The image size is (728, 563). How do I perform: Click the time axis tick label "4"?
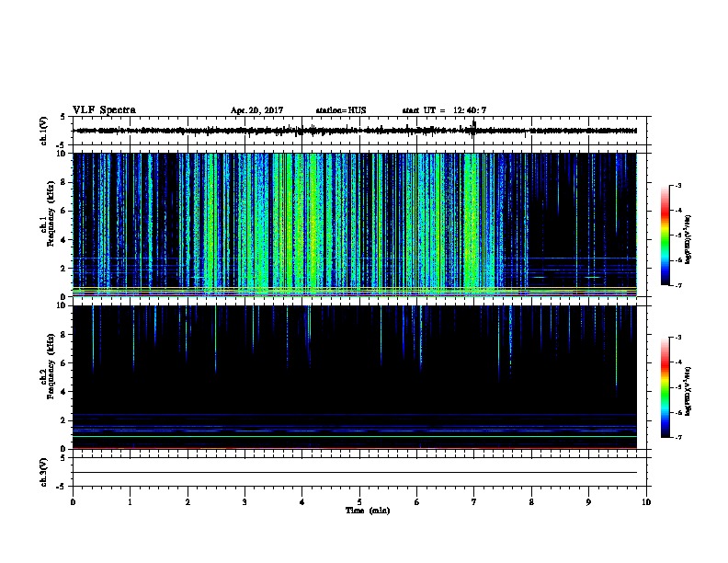(x=301, y=502)
